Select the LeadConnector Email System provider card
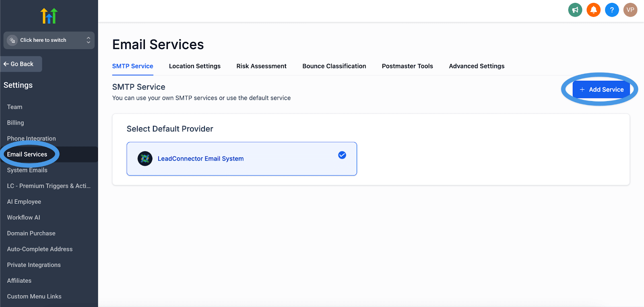Image resolution: width=644 pixels, height=307 pixels. 242,159
